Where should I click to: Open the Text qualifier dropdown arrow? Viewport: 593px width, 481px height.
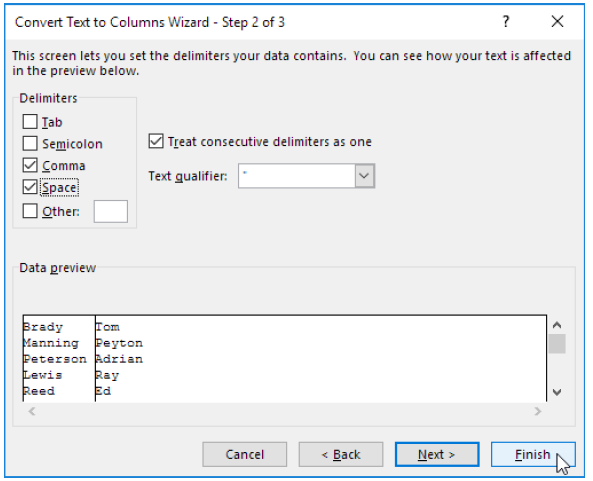pyautogui.click(x=364, y=176)
